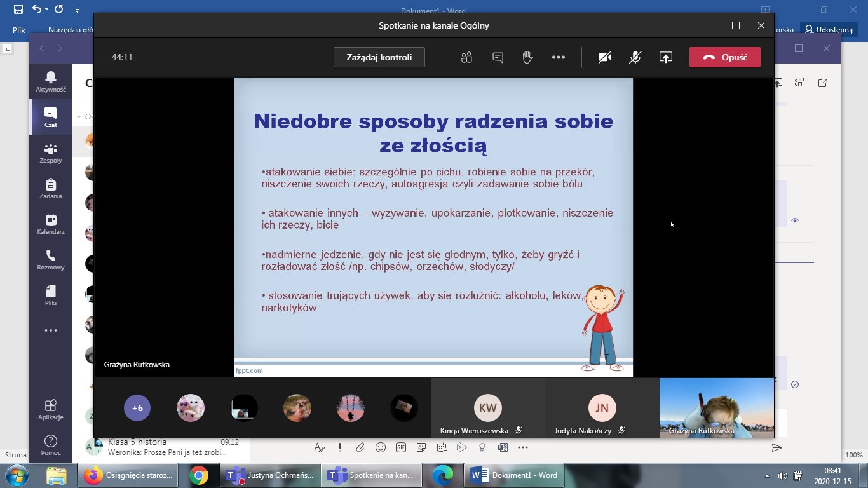868x488 pixels.
Task: Raise your hand in the meeting
Action: (x=527, y=58)
